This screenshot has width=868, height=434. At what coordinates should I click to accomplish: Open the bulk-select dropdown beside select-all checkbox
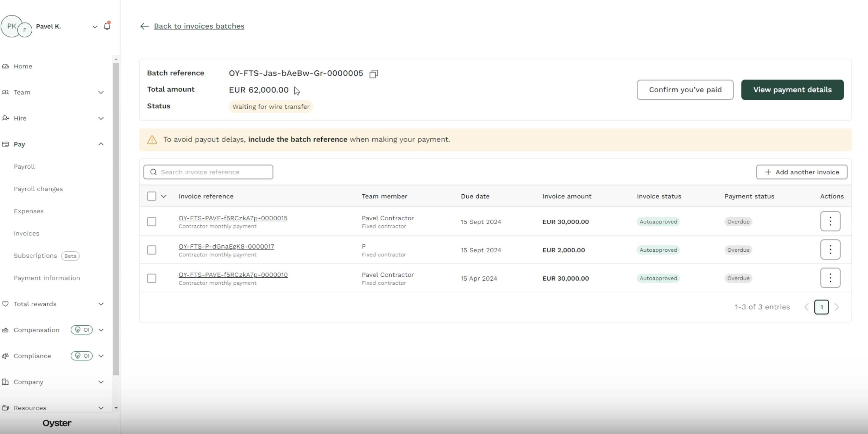click(164, 196)
